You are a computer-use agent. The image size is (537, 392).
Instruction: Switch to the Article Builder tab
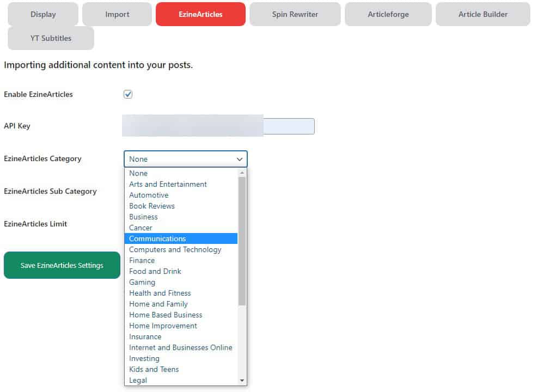click(x=483, y=14)
